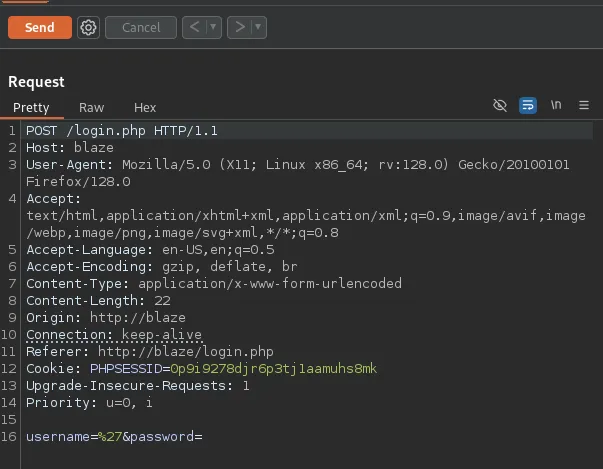This screenshot has height=469, width=603.
Task: Expand the back history dropdown arrow
Action: [213, 28]
